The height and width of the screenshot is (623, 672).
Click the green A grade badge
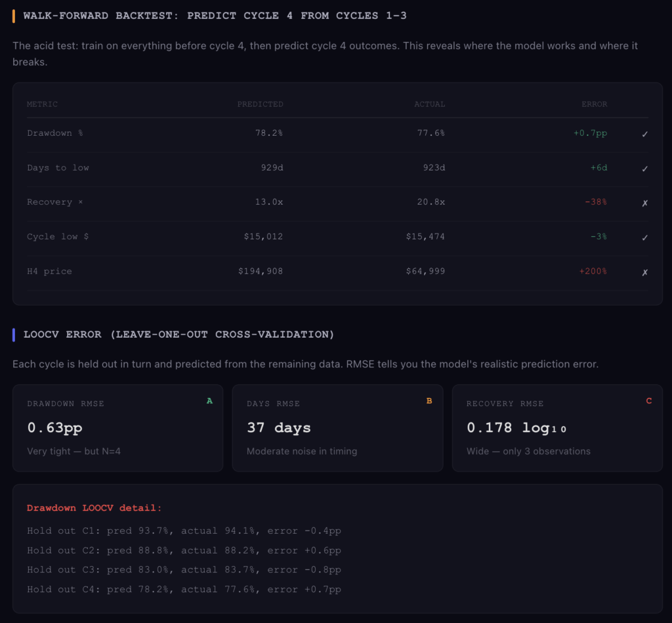(x=209, y=401)
